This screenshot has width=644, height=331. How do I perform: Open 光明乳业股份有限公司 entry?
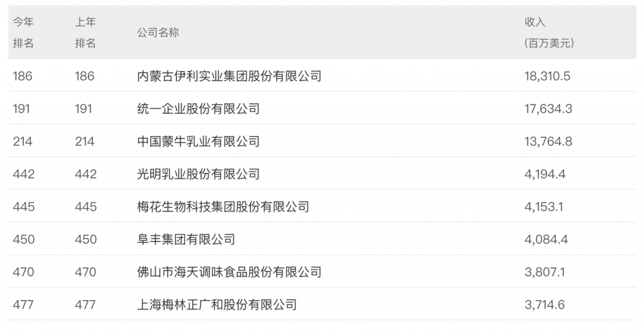point(198,174)
